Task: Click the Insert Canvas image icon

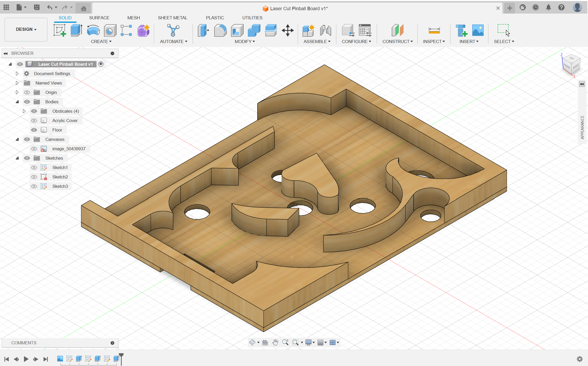Action: pos(478,31)
